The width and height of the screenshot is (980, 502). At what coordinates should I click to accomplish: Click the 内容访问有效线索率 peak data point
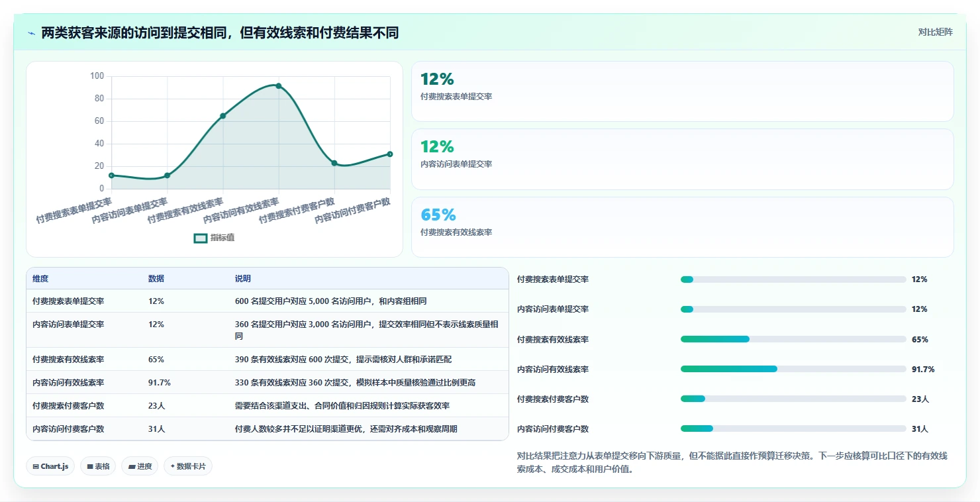pyautogui.click(x=279, y=85)
